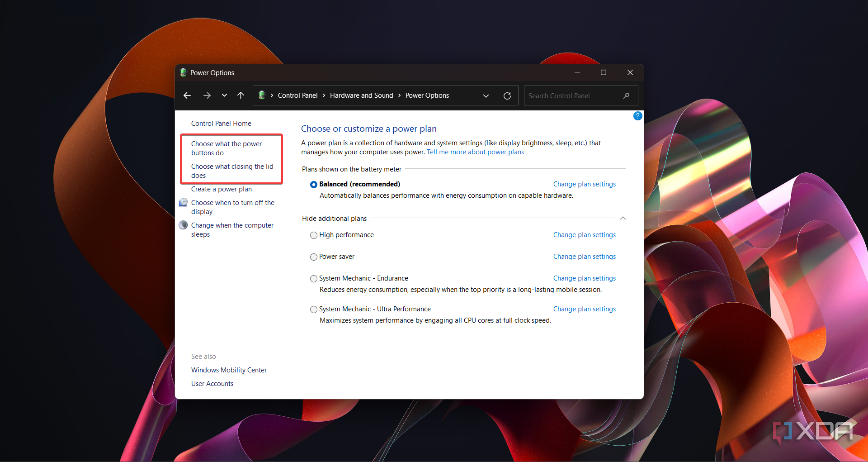Image resolution: width=868 pixels, height=462 pixels.
Task: Open Control Panel Home link
Action: pos(221,124)
